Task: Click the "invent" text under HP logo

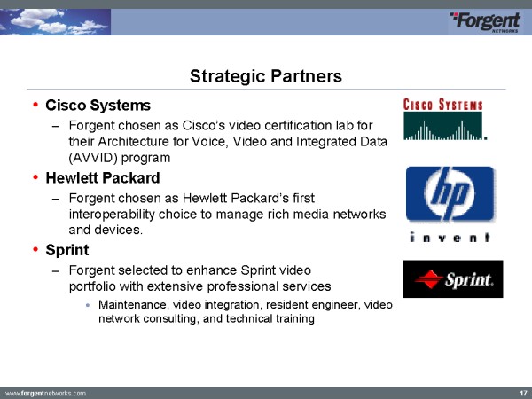Action: pos(450,237)
